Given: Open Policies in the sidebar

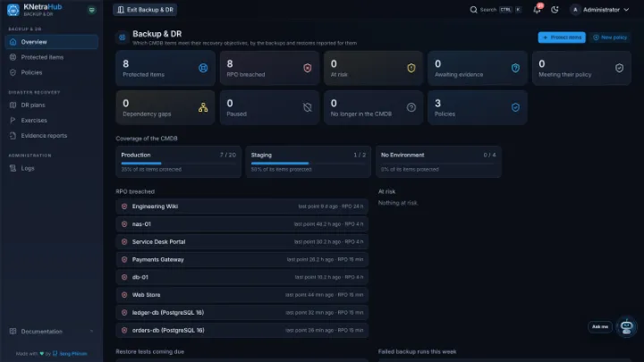Looking at the screenshot, I should 52,72.
